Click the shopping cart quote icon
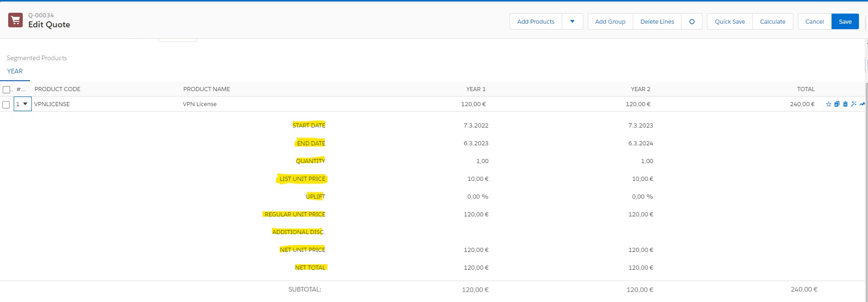Image resolution: width=868 pixels, height=302 pixels. tap(15, 20)
